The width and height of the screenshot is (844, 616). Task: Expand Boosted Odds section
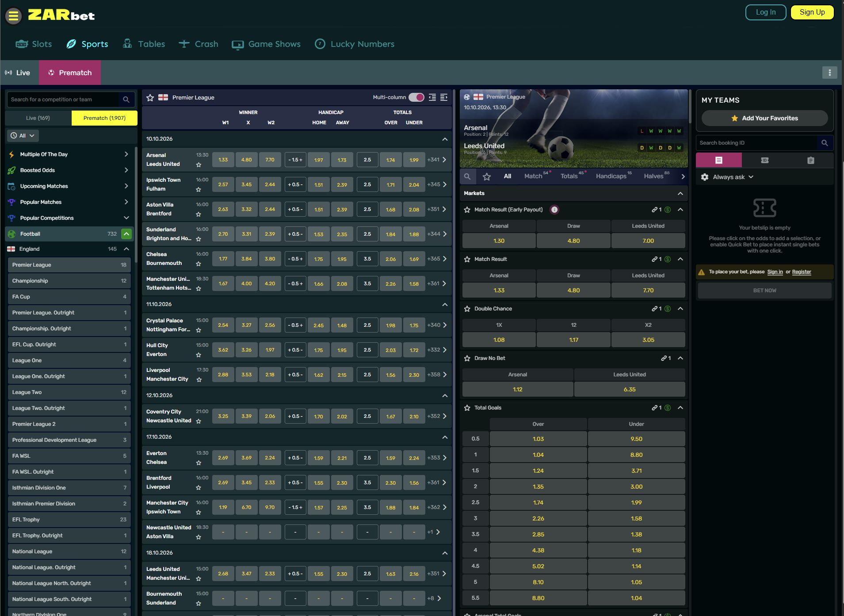click(69, 170)
